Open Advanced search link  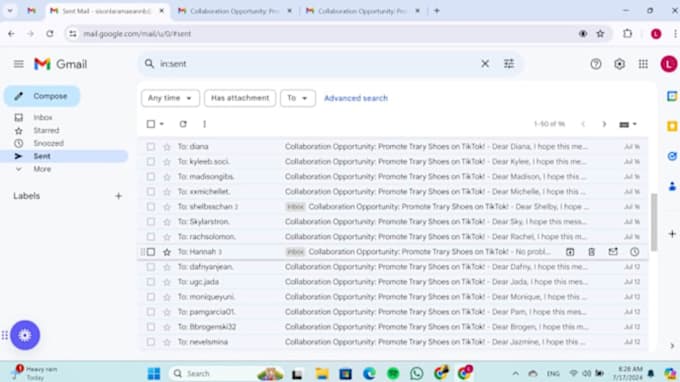click(356, 98)
